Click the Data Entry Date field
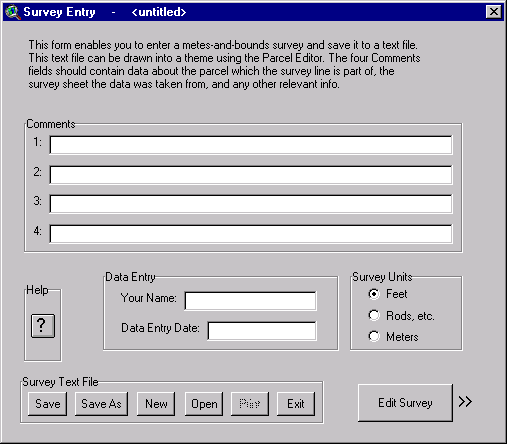The width and height of the screenshot is (507, 444). pos(262,331)
